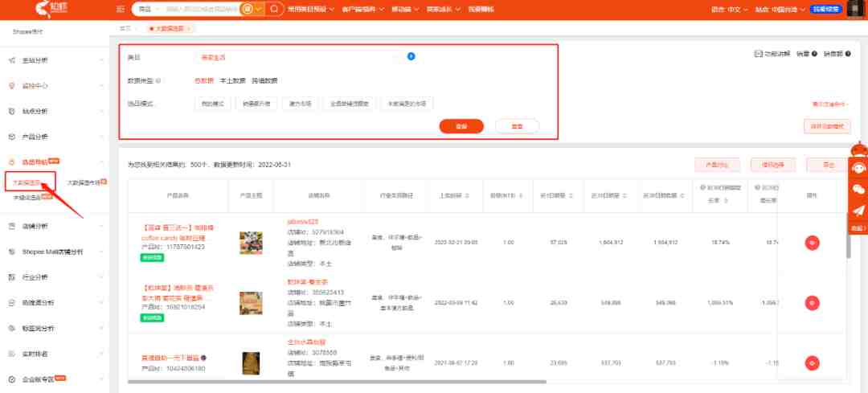Open the coffee candy product link
Image resolution: width=868 pixels, height=393 pixels.
coord(178,232)
